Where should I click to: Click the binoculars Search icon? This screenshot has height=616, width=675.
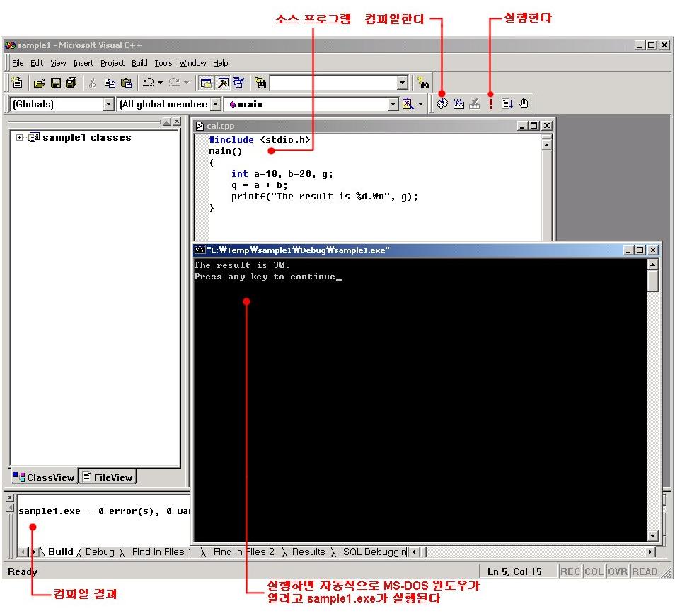[x=424, y=83]
